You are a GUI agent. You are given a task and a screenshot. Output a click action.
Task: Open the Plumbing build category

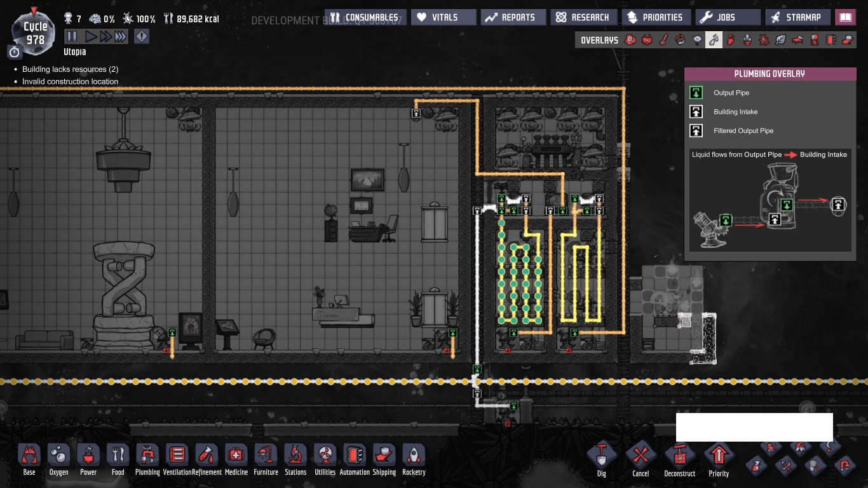tap(147, 460)
